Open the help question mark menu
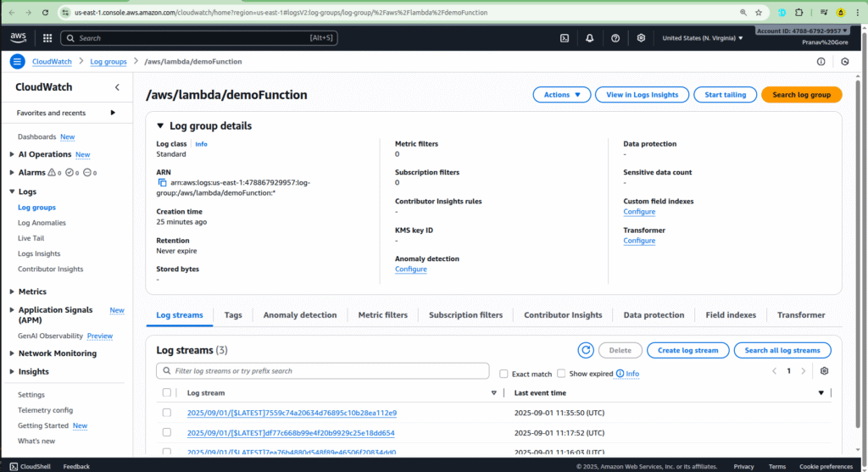 [x=615, y=38]
